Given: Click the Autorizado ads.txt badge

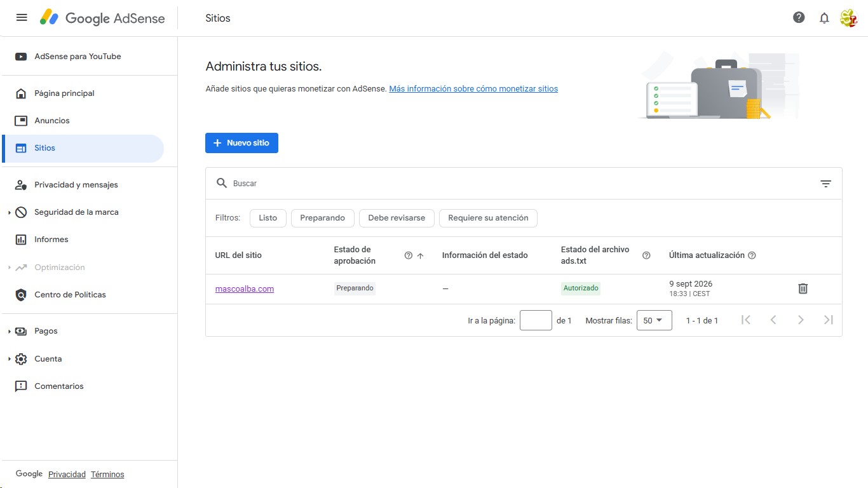Looking at the screenshot, I should pos(581,288).
